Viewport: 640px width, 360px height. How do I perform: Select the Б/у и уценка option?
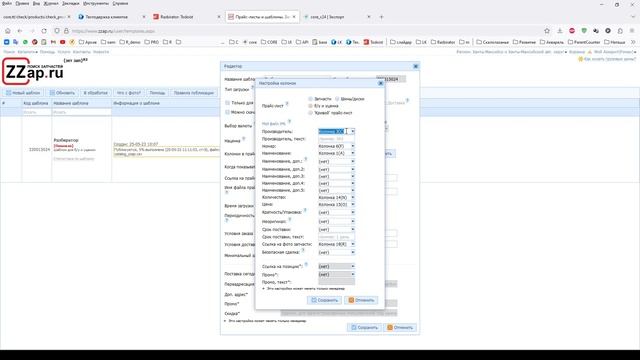(311, 106)
